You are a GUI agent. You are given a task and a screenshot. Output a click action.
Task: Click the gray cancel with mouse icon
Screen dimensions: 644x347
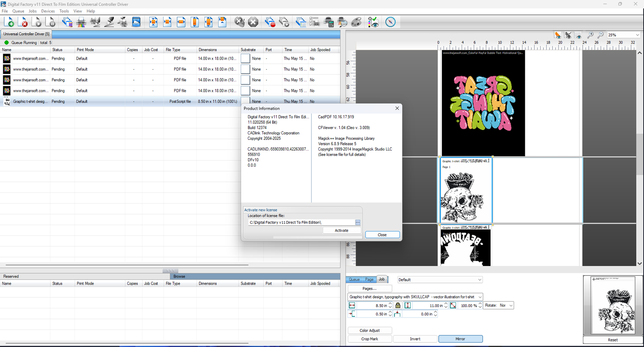tap(239, 22)
